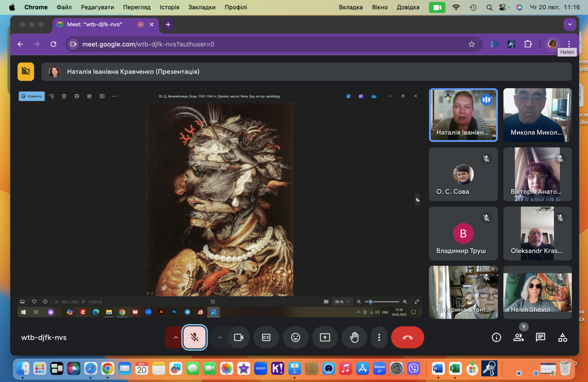Open the Apple menu
The width and height of the screenshot is (588, 382).
[12, 7]
